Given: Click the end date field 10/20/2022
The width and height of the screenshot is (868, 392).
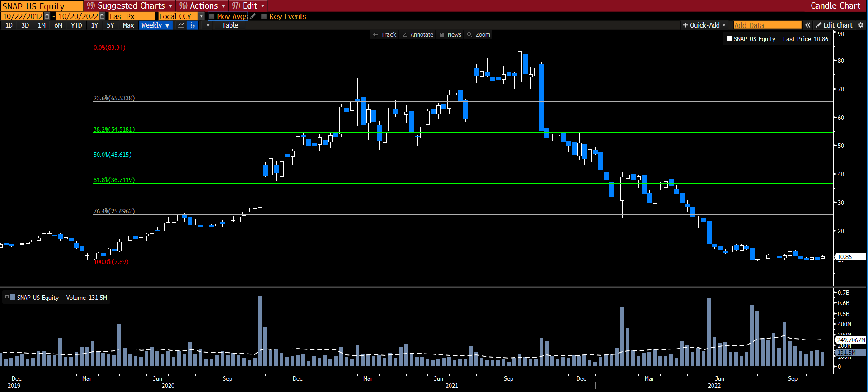Looking at the screenshot, I should tap(78, 16).
